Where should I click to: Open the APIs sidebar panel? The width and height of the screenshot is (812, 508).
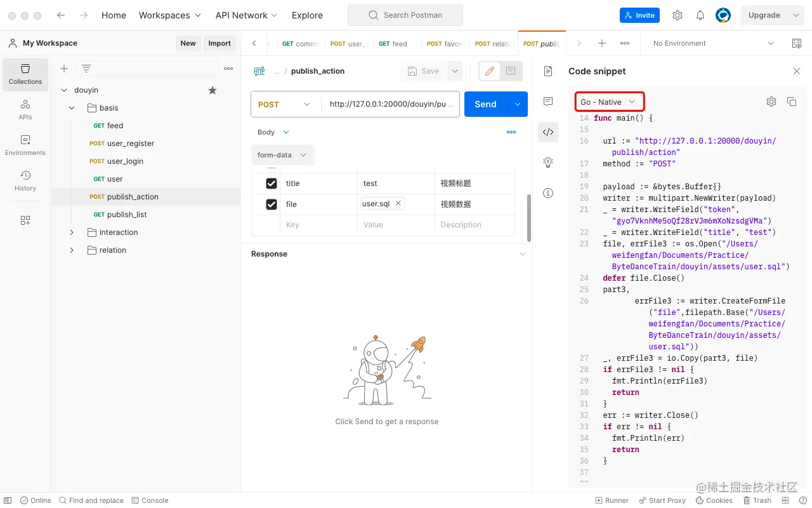click(x=25, y=110)
